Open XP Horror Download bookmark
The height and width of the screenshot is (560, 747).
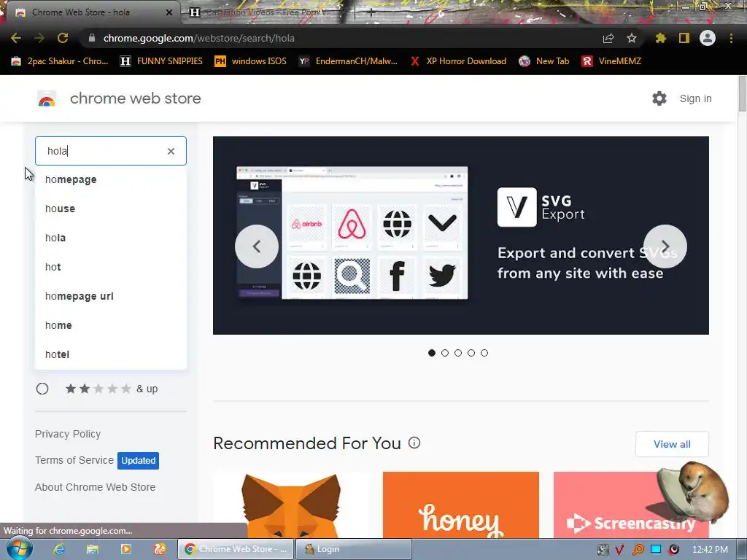tap(458, 61)
